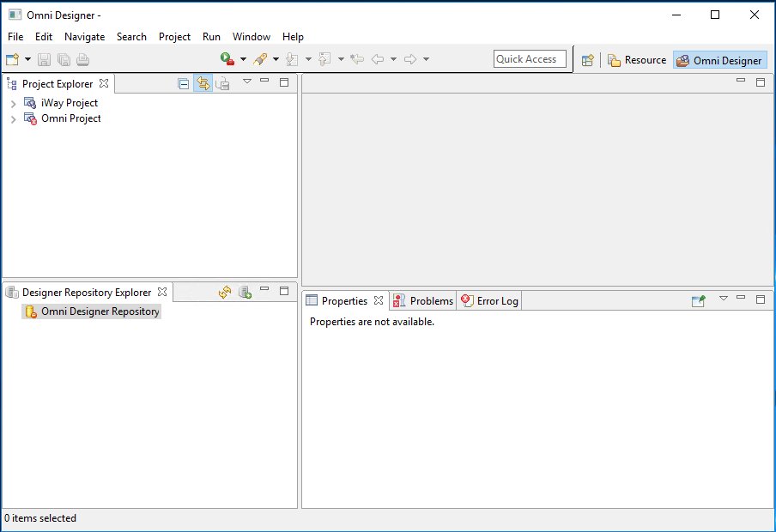Minimize the Project Explorer panel
The width and height of the screenshot is (776, 532).
point(264,80)
